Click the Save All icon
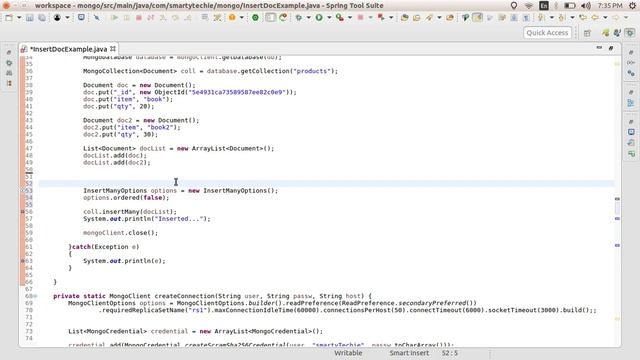Screen dimensions: 640x360 42,18
